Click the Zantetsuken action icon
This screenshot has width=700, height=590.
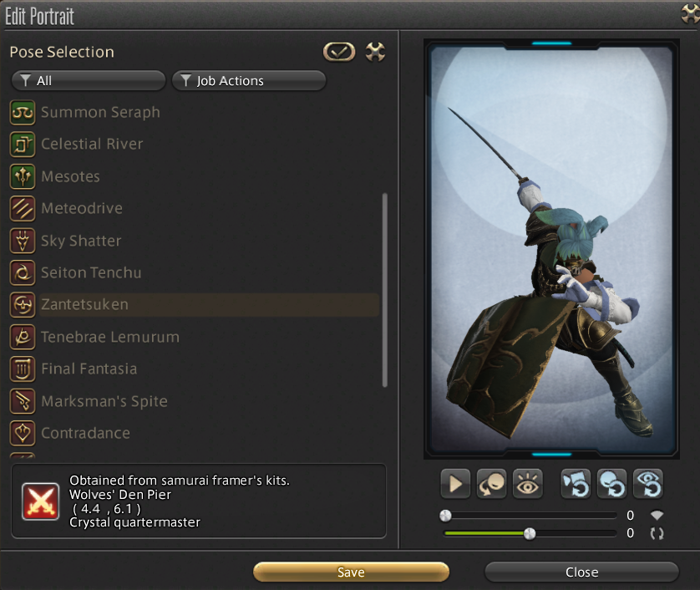[23, 305]
